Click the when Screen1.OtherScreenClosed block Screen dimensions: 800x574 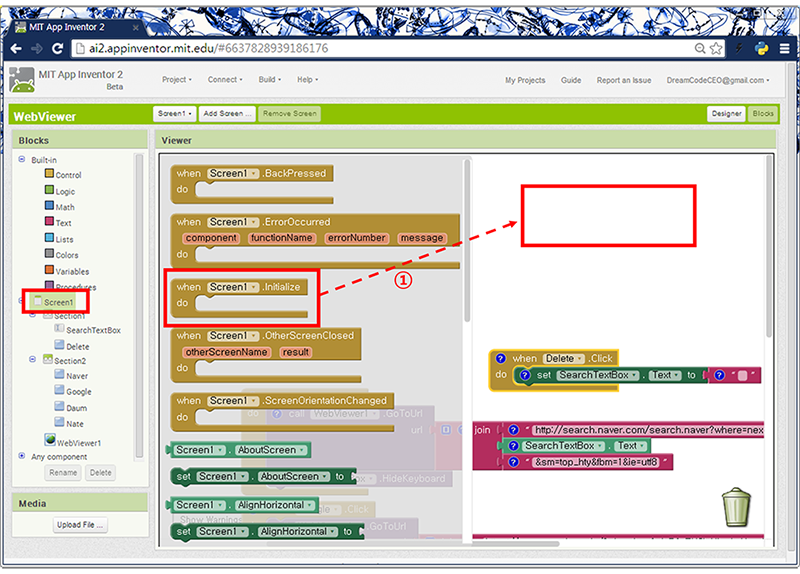tap(266, 356)
